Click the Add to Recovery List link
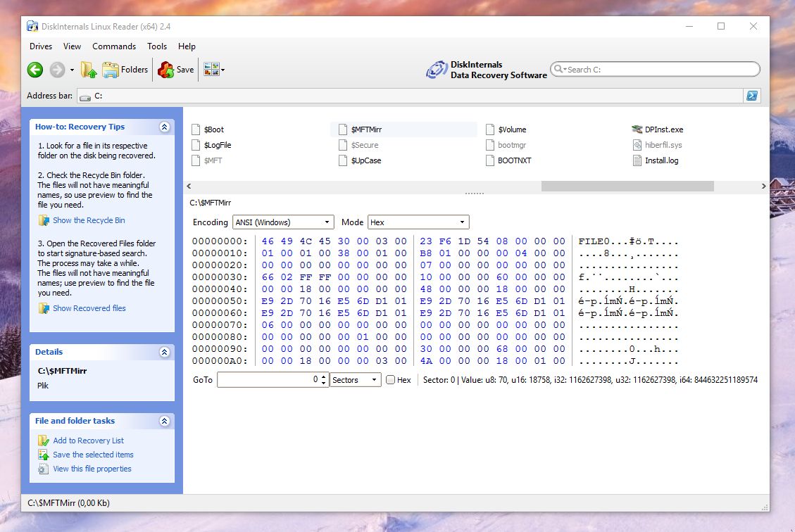 pyautogui.click(x=88, y=441)
